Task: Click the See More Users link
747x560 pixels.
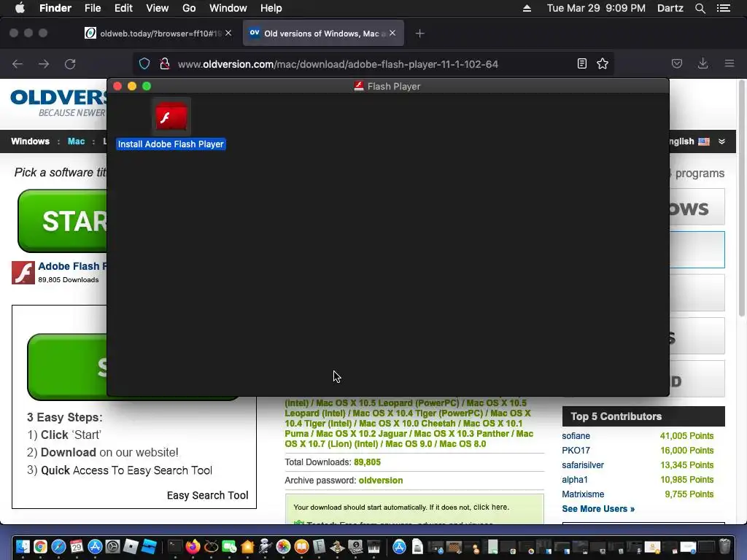Action: (x=598, y=508)
